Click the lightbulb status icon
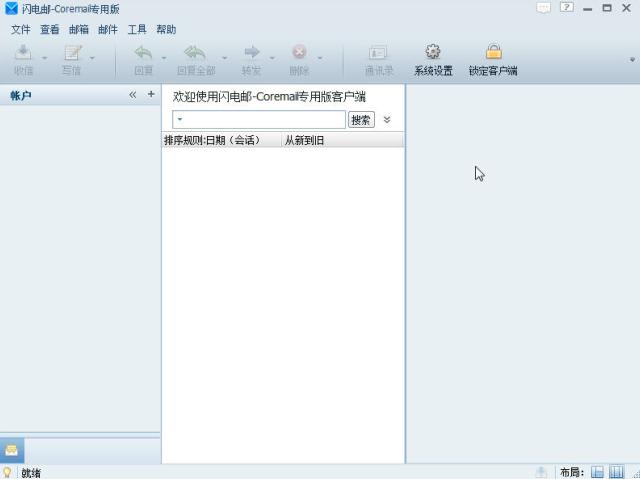 [x=7, y=473]
